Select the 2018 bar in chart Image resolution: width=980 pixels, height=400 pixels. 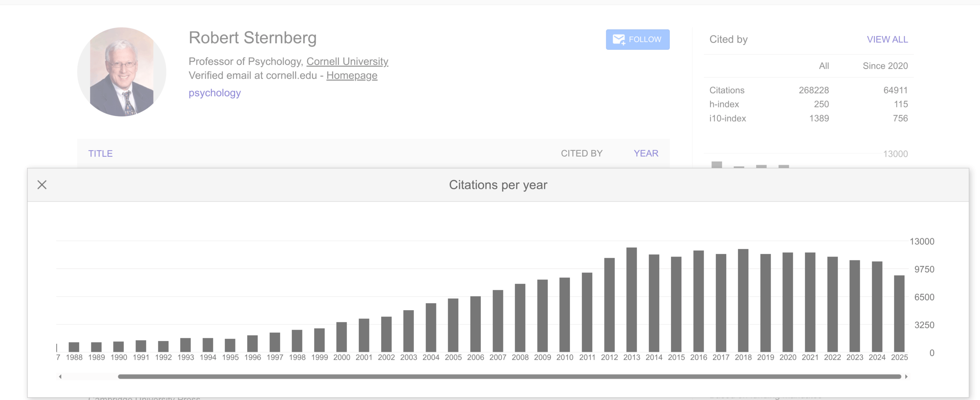pyautogui.click(x=743, y=301)
